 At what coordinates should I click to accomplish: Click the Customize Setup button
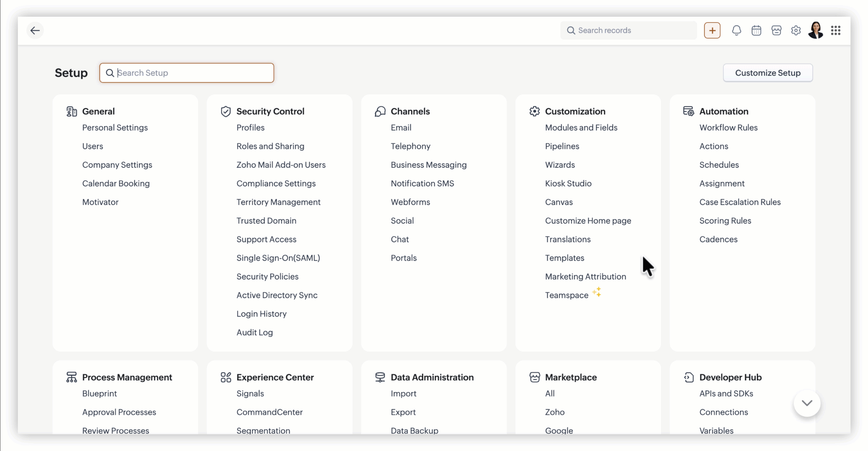(767, 73)
